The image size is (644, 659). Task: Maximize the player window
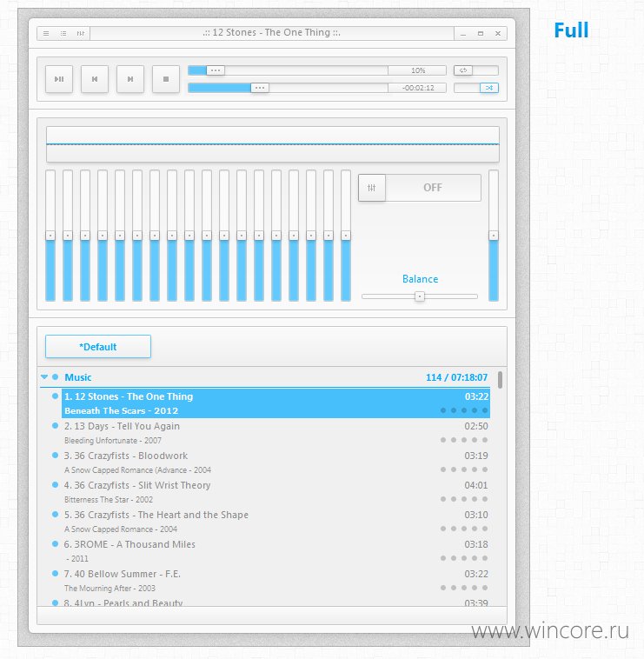coord(481,34)
